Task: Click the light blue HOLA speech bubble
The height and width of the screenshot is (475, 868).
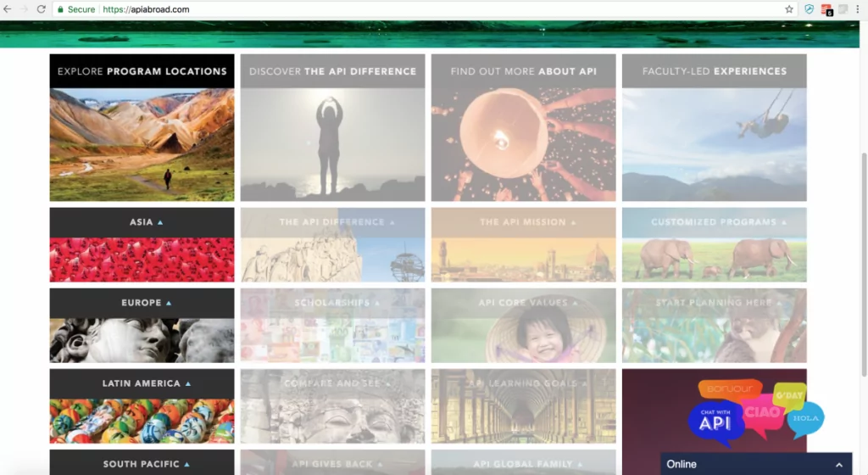Action: click(x=805, y=419)
